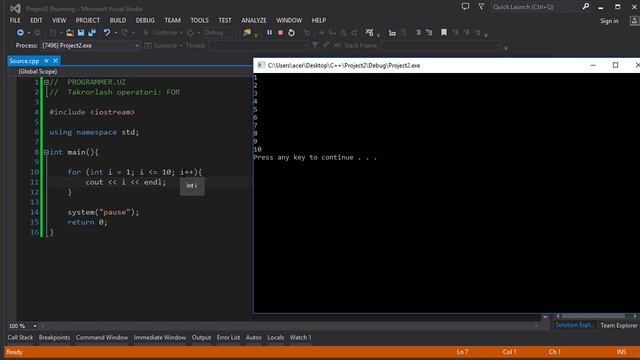Click the comment selection lines icon
640x360 pixels.
pyautogui.click(x=418, y=33)
